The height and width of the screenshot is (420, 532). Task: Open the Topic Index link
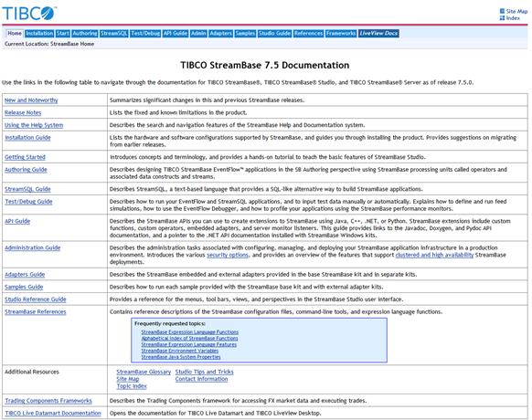[x=132, y=386]
